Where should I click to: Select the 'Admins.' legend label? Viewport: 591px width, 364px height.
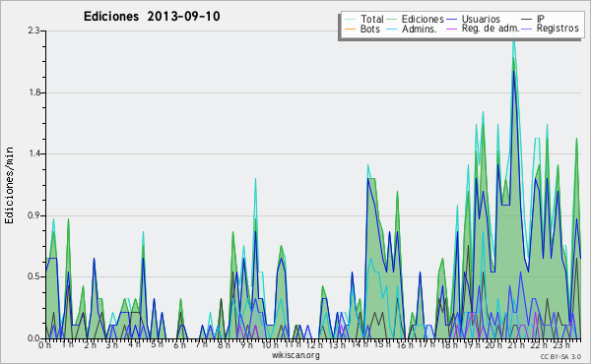point(420,29)
